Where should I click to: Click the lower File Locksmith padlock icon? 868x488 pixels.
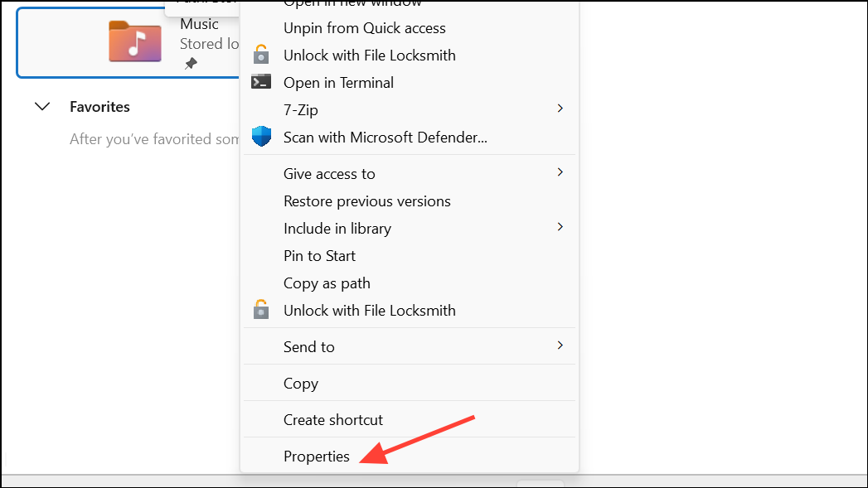click(261, 310)
